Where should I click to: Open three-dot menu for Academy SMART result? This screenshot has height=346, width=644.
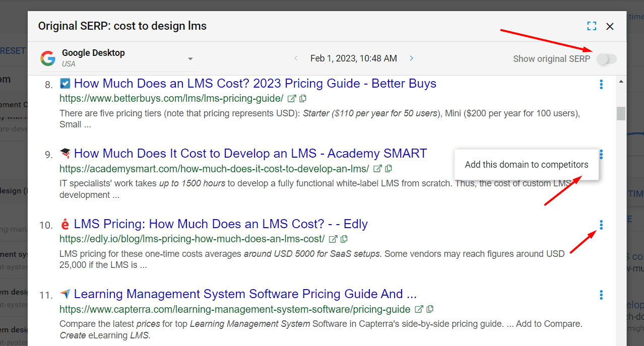601,155
